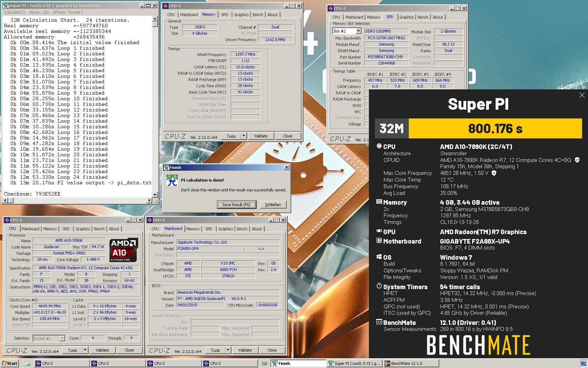Click the title icon of the CPU-Z Motherboard window
This screenshot has width=588, height=368.
pyautogui.click(x=150, y=220)
